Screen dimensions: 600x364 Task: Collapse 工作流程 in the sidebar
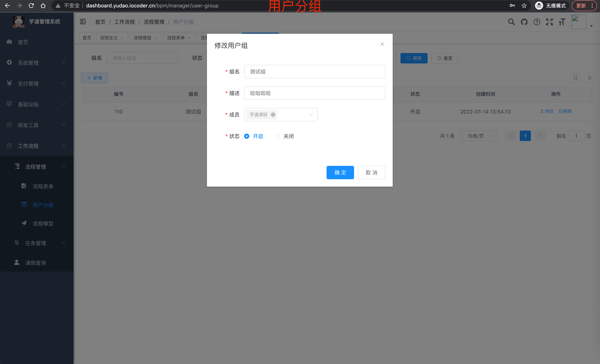point(37,146)
